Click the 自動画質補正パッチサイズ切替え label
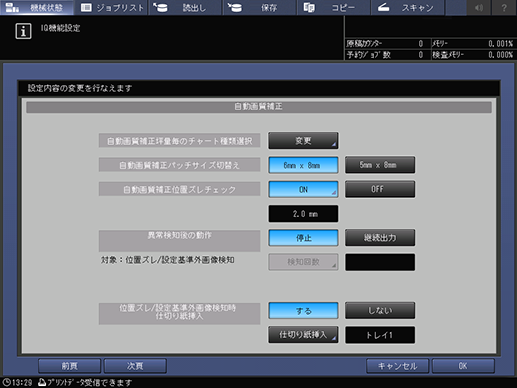 pos(179,165)
